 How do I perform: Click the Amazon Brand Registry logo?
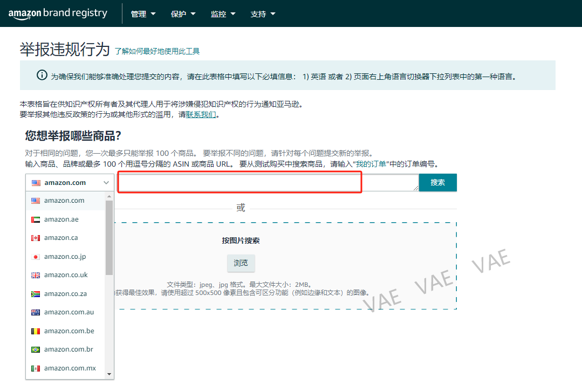click(58, 13)
